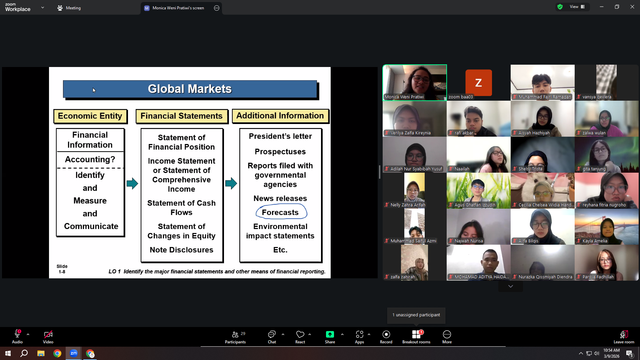
Task: Click the Zoom app icon in taskbar
Action: 73,353
